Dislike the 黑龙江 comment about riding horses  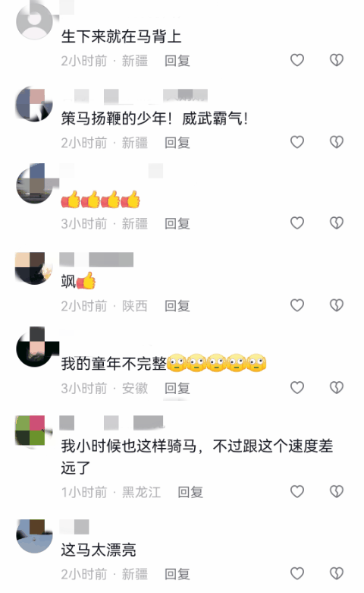click(337, 491)
